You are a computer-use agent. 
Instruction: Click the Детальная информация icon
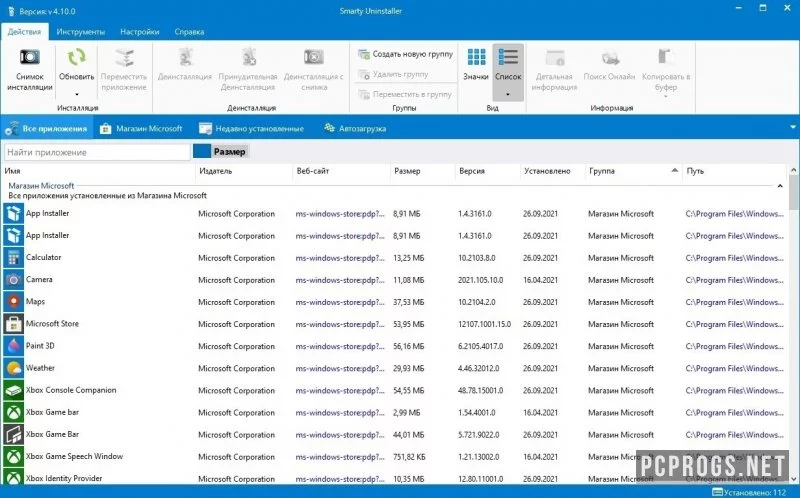555,58
